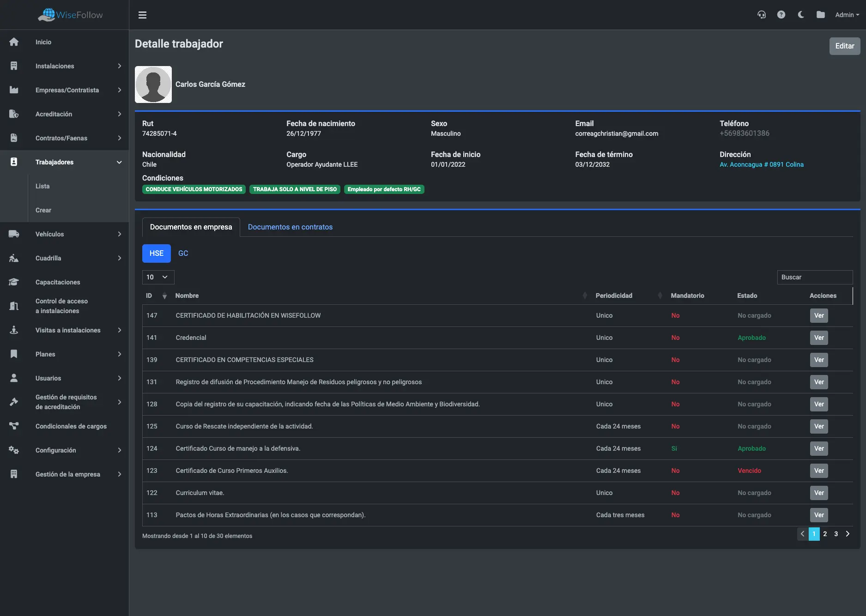Click the Empleado por defecto RH/GC badge
Screen dimensions: 866x616
[x=384, y=189]
